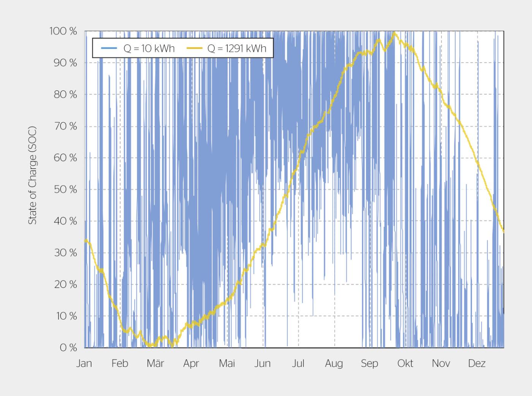Screen dimensions: 532x396
Task: Click the State of Charge (SOC) axis title
Action: point(33,175)
